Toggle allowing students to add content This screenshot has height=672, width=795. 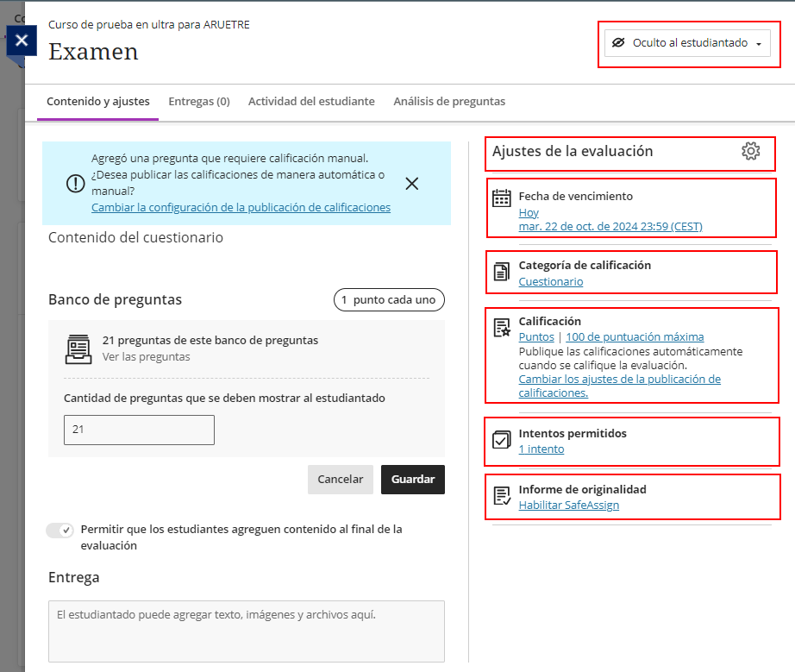point(60,530)
